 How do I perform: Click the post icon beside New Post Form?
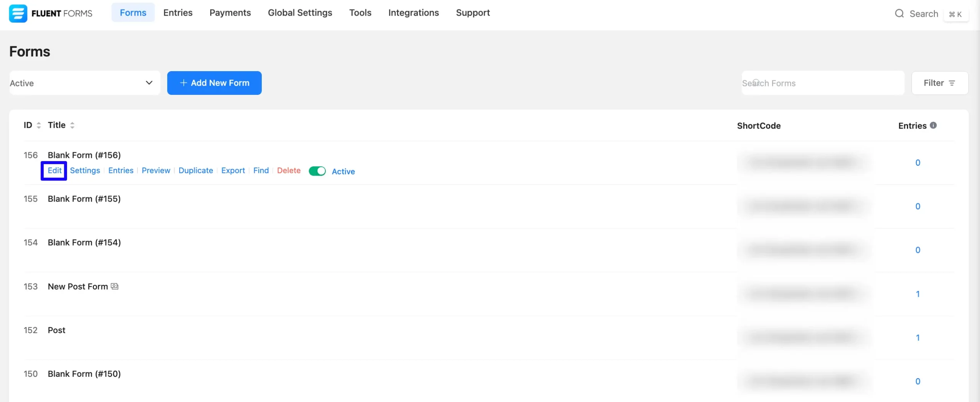point(114,286)
